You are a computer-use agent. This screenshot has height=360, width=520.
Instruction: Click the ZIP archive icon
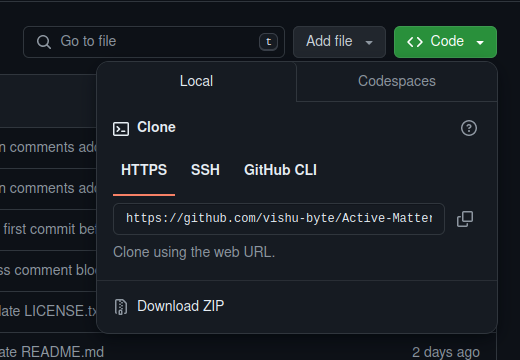(x=121, y=307)
